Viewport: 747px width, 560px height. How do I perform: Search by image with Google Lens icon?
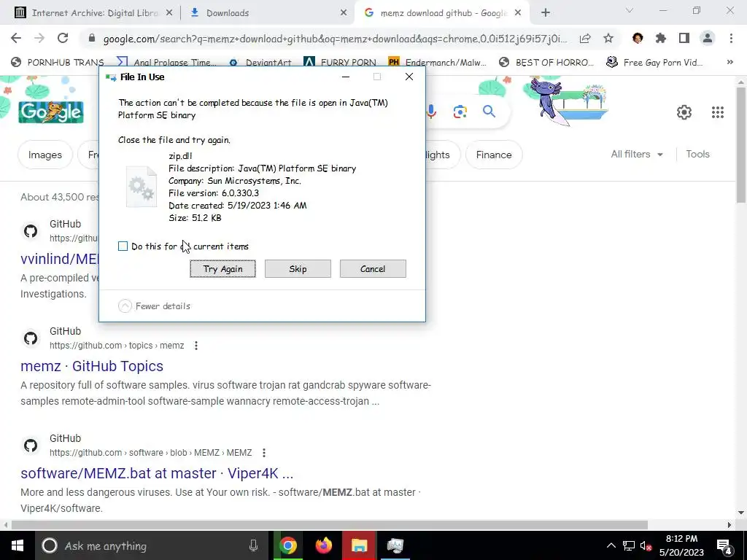click(x=460, y=112)
